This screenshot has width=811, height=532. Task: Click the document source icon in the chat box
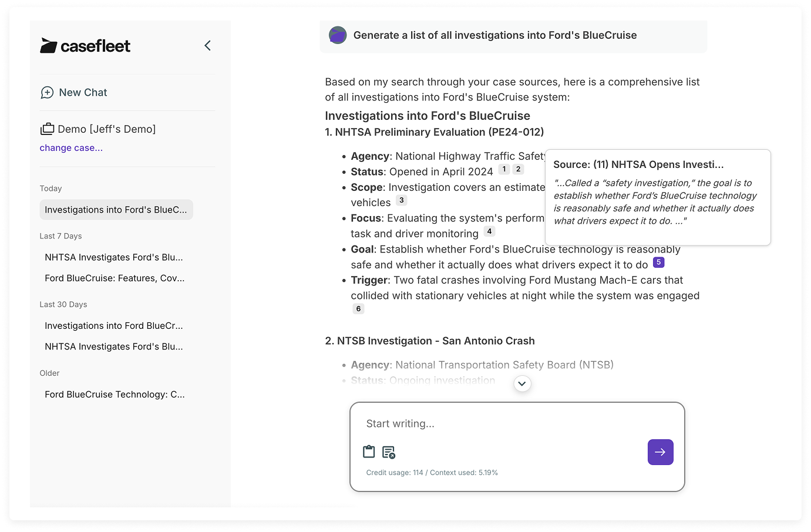[x=389, y=452]
